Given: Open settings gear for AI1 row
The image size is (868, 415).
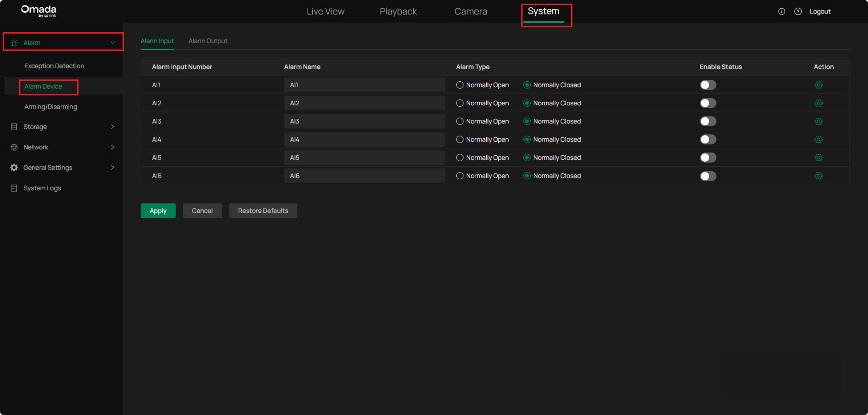Looking at the screenshot, I should [818, 85].
